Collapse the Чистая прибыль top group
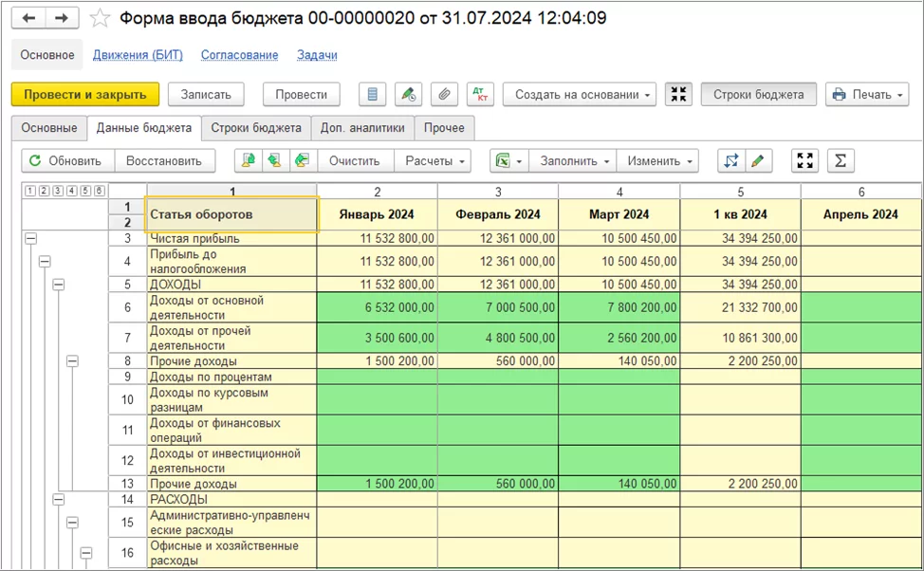The height and width of the screenshot is (571, 924). 29,239
